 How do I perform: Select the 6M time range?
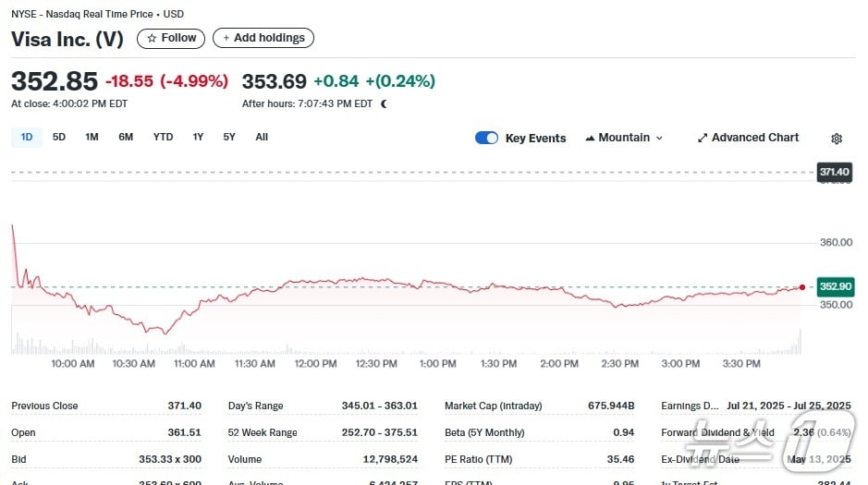pos(126,138)
